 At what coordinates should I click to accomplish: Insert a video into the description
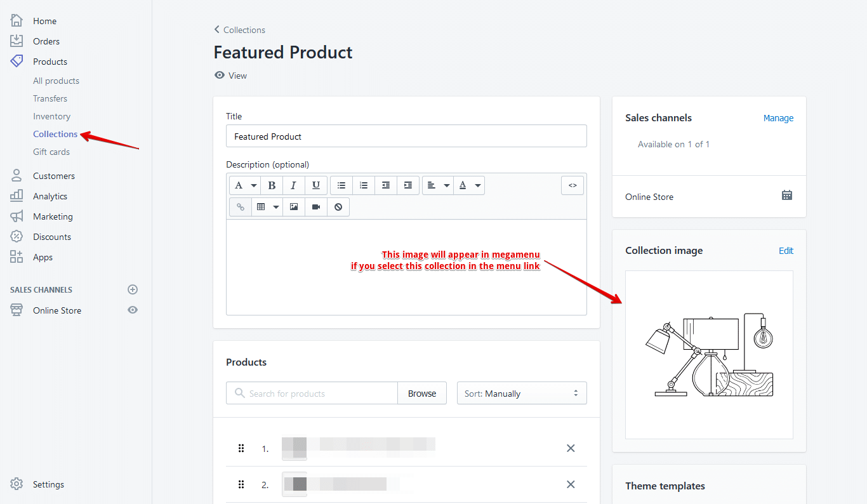(x=315, y=206)
